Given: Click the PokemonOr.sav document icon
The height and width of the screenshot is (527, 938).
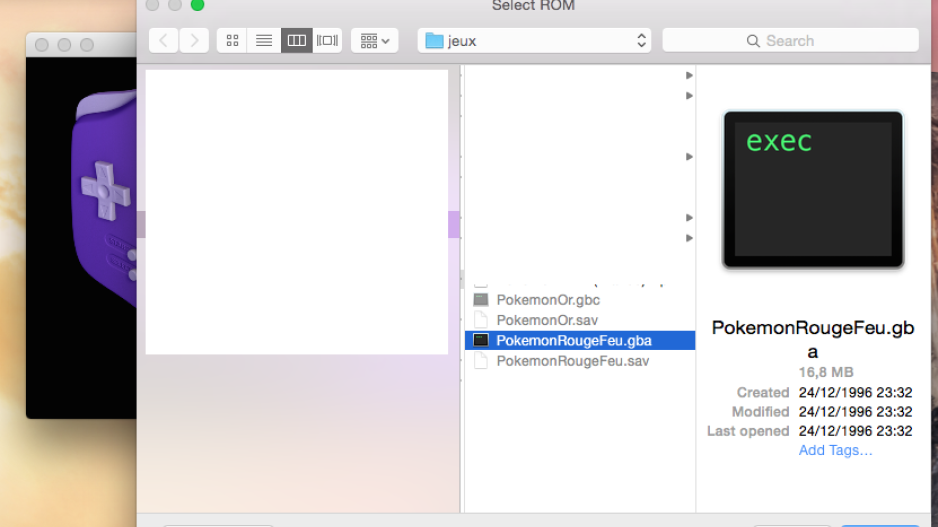Looking at the screenshot, I should (481, 320).
